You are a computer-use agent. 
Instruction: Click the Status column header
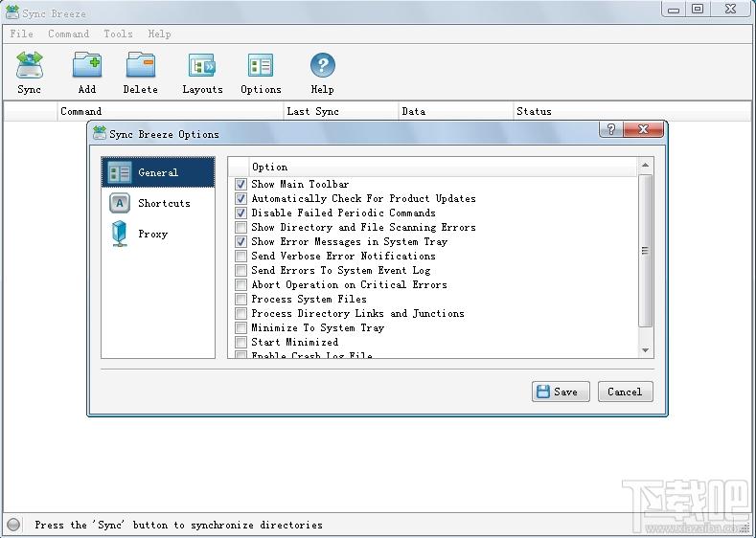point(632,111)
